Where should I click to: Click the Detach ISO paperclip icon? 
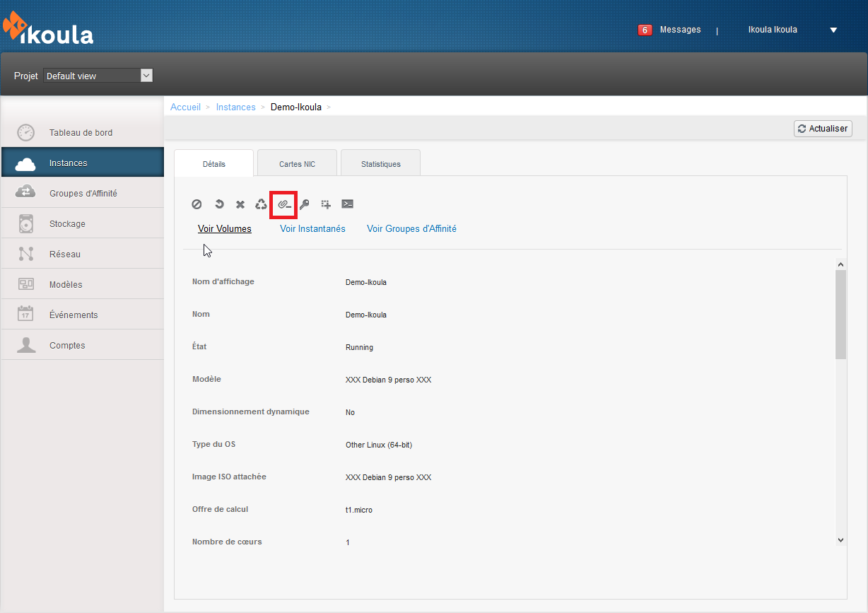(283, 204)
